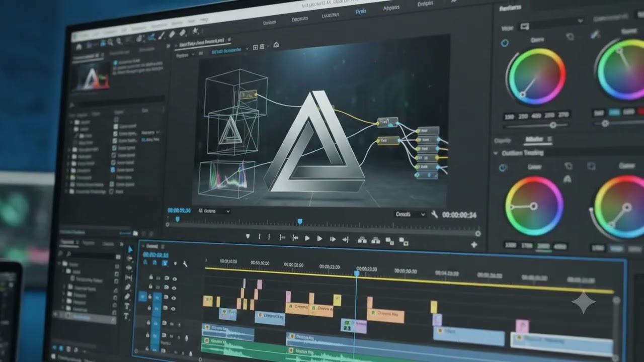Click the Extract button next to Lift
644x362 pixels.
376,240
